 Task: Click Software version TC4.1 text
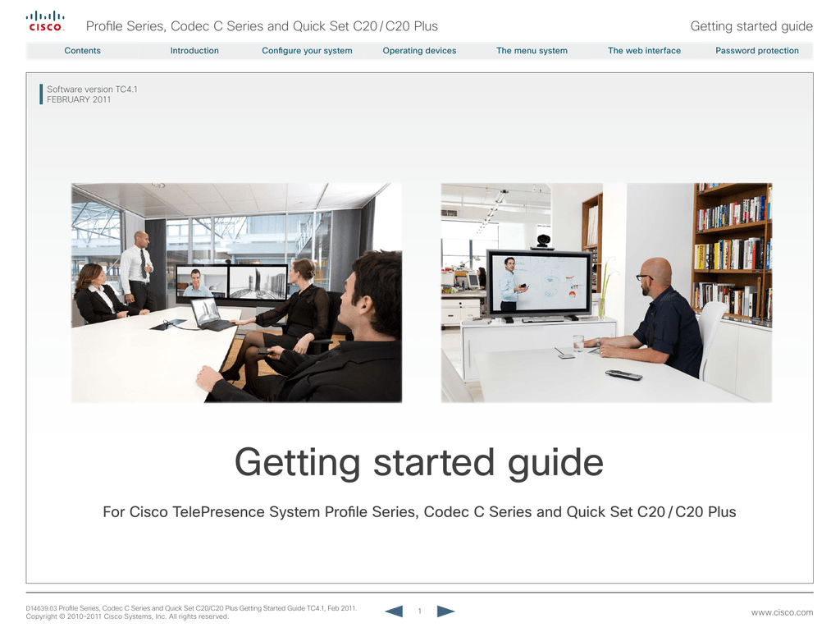[92, 89]
